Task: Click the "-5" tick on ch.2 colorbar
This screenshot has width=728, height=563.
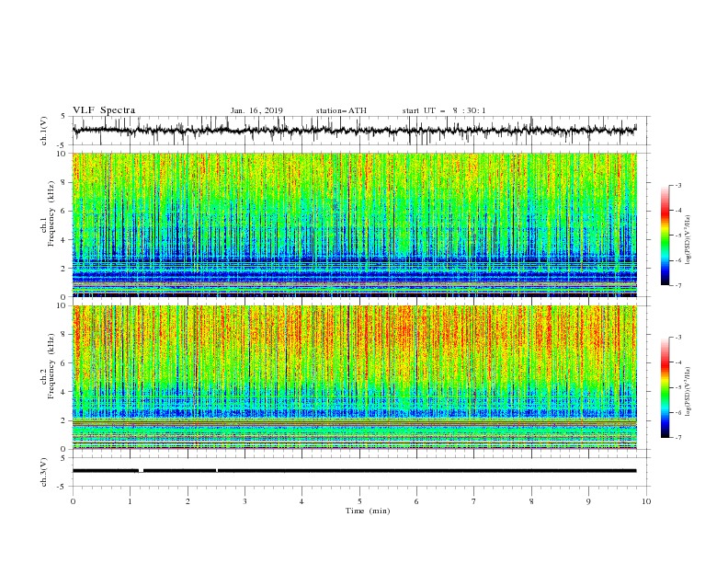Action: (677, 387)
